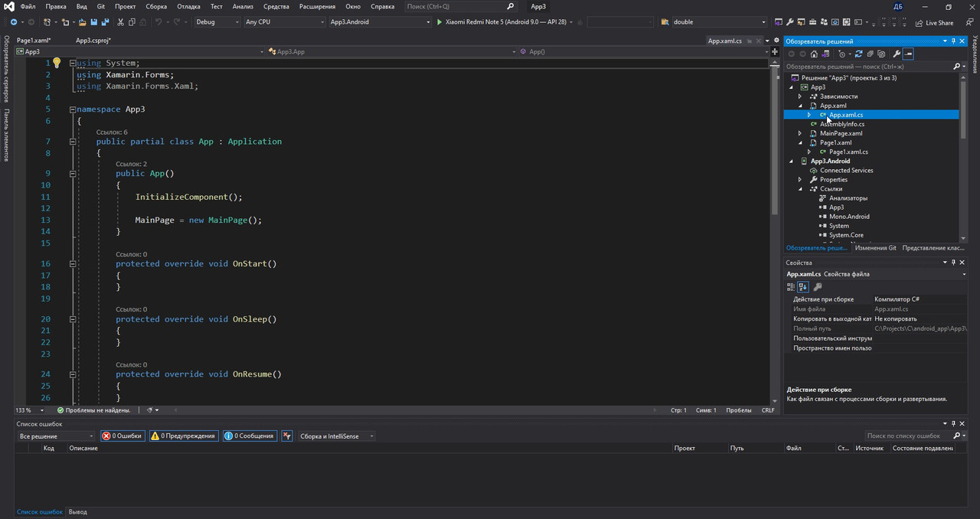Click the filter icon in Error List
This screenshot has width=980, height=519.
pyautogui.click(x=287, y=436)
